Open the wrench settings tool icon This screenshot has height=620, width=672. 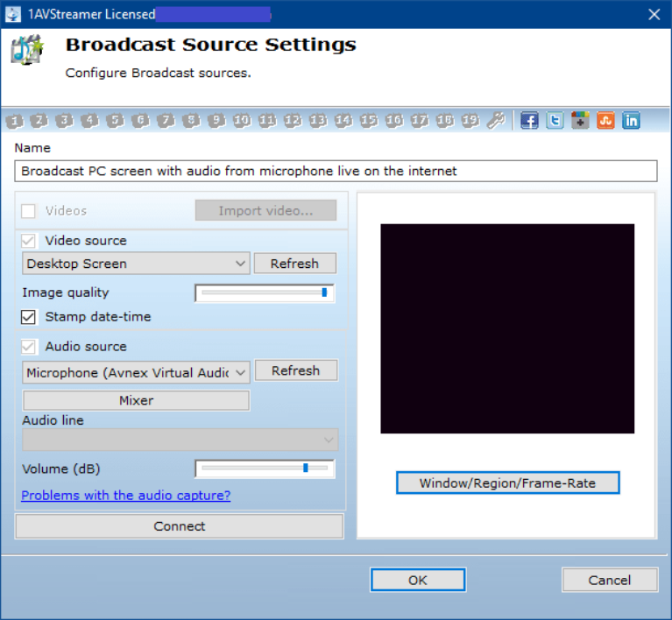coord(496,120)
